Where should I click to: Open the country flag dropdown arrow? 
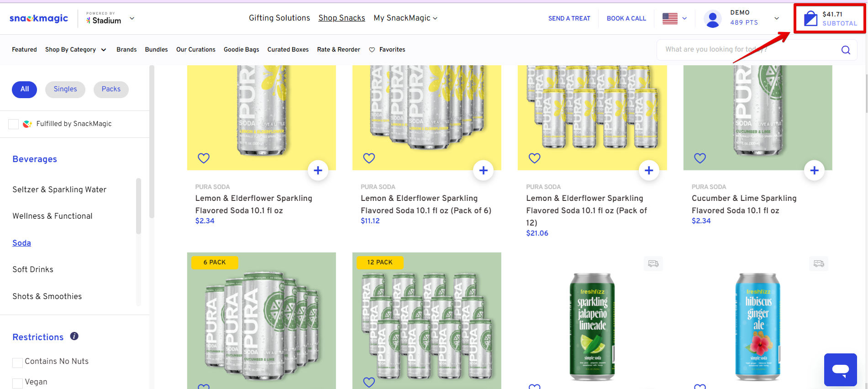(684, 18)
